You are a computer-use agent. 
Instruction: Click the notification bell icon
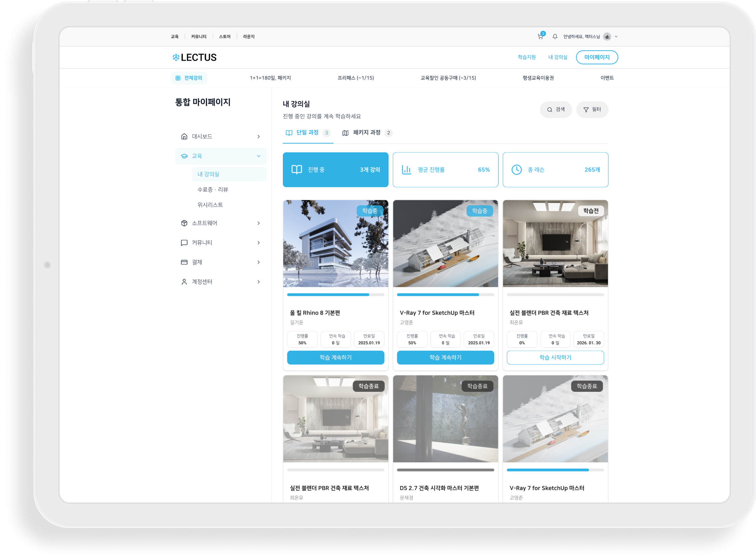555,37
